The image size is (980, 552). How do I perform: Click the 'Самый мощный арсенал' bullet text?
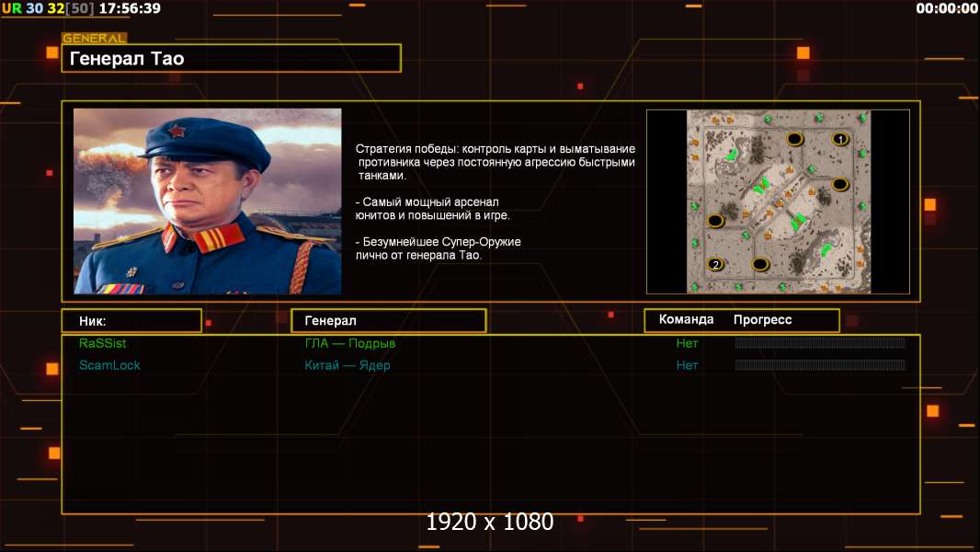point(432,209)
